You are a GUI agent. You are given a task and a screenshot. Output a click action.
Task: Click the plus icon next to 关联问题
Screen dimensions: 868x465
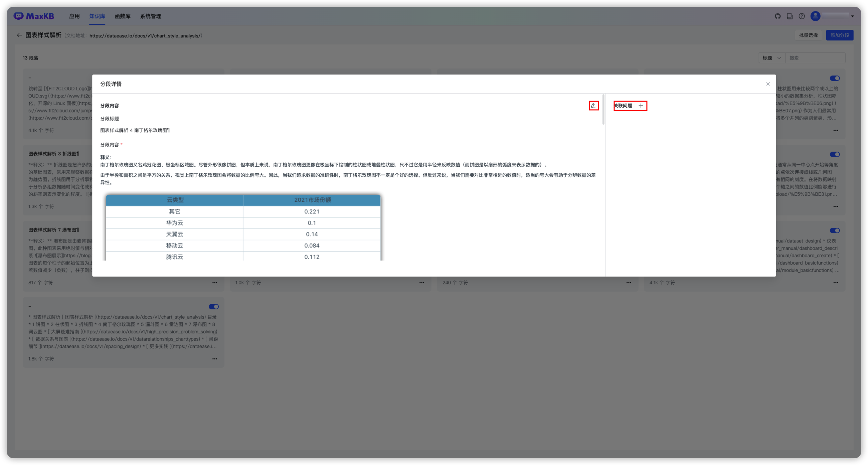pyautogui.click(x=641, y=106)
